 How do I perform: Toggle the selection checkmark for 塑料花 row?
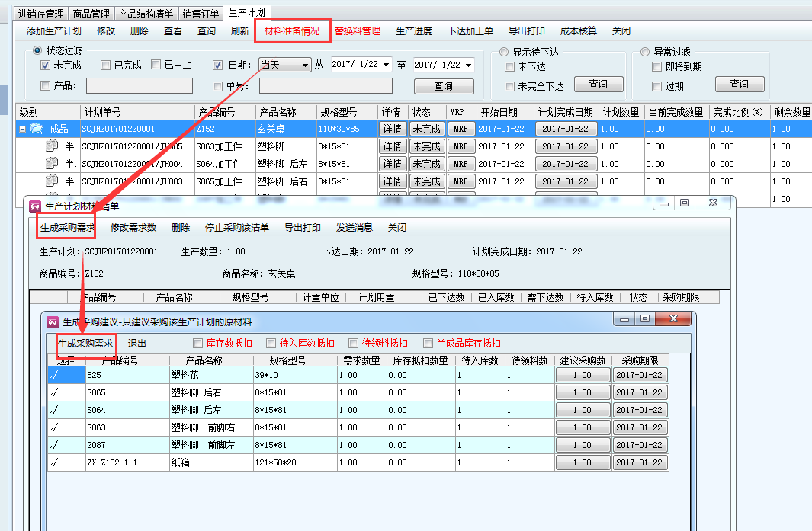point(53,375)
